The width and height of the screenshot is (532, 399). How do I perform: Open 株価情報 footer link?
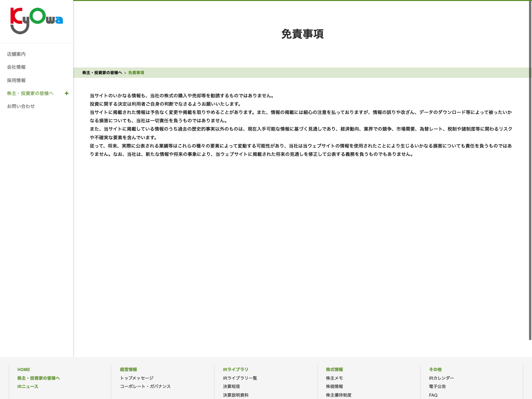tap(334, 386)
